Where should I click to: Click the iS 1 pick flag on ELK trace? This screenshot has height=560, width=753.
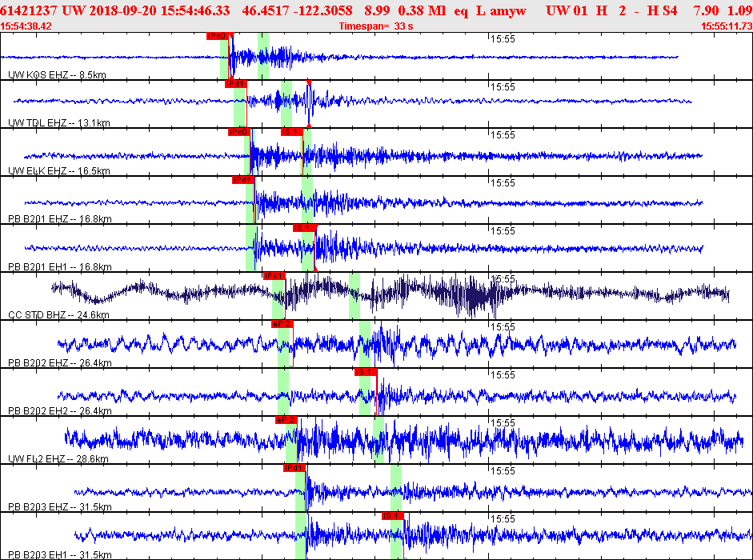coord(291,132)
